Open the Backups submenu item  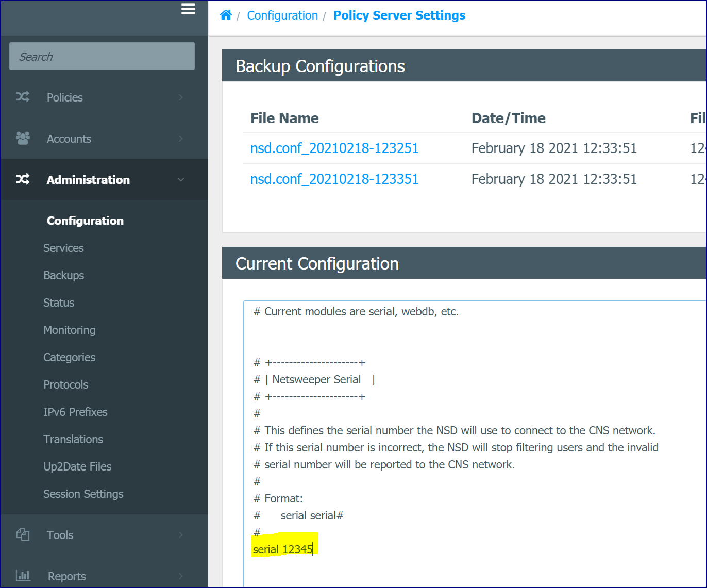point(63,275)
